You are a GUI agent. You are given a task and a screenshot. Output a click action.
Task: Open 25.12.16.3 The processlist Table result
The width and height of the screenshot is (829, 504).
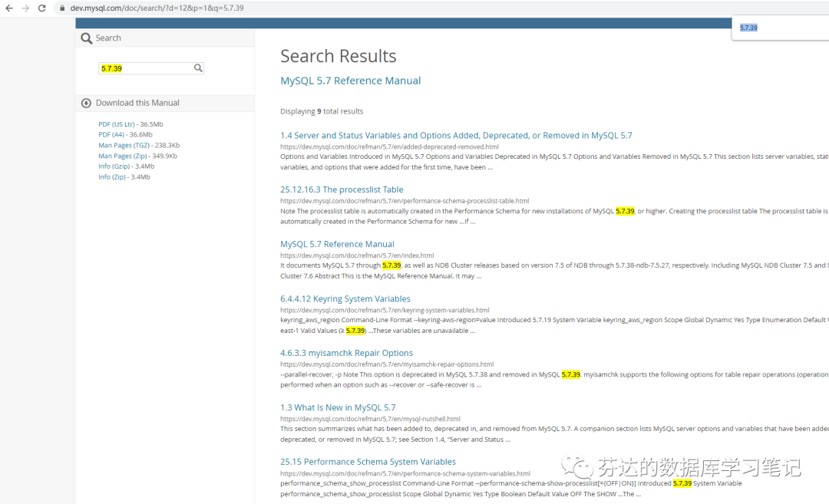[342, 189]
